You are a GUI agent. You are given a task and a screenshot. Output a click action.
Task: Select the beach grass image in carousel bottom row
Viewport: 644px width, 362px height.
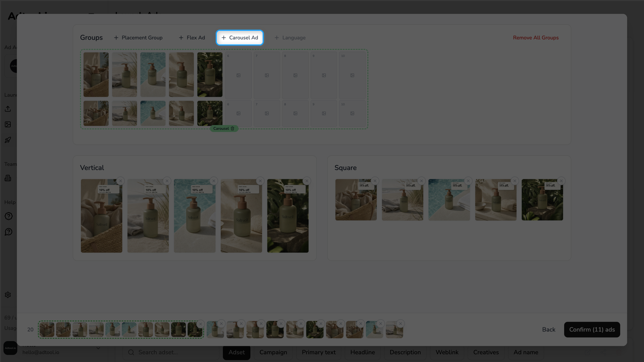124,113
